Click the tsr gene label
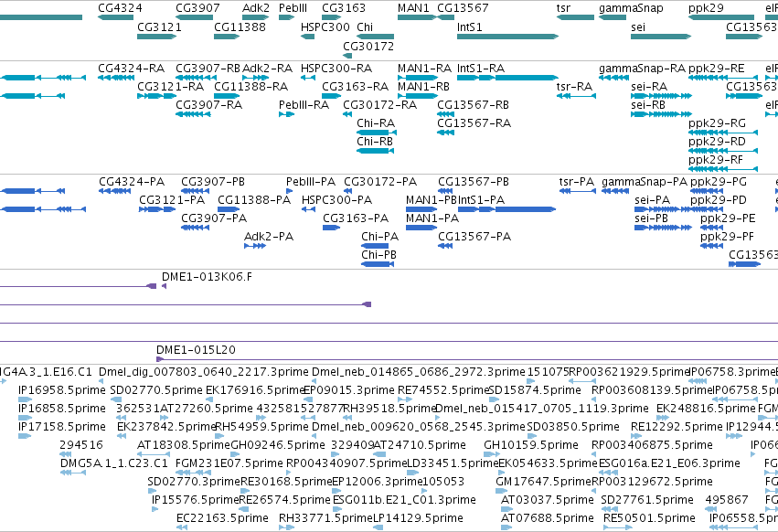Viewport: 778px width, 532px height. point(563,8)
